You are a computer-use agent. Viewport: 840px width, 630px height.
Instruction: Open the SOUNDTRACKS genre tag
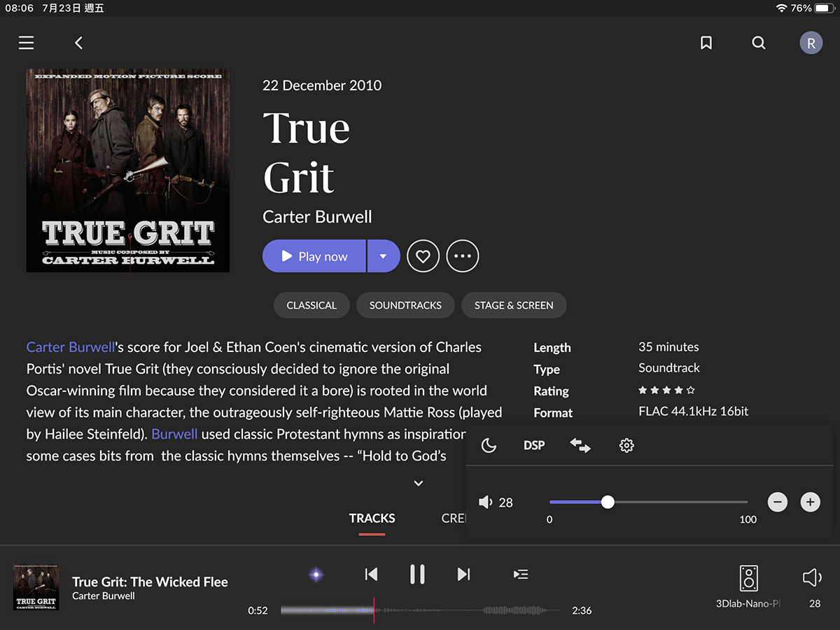coord(405,305)
